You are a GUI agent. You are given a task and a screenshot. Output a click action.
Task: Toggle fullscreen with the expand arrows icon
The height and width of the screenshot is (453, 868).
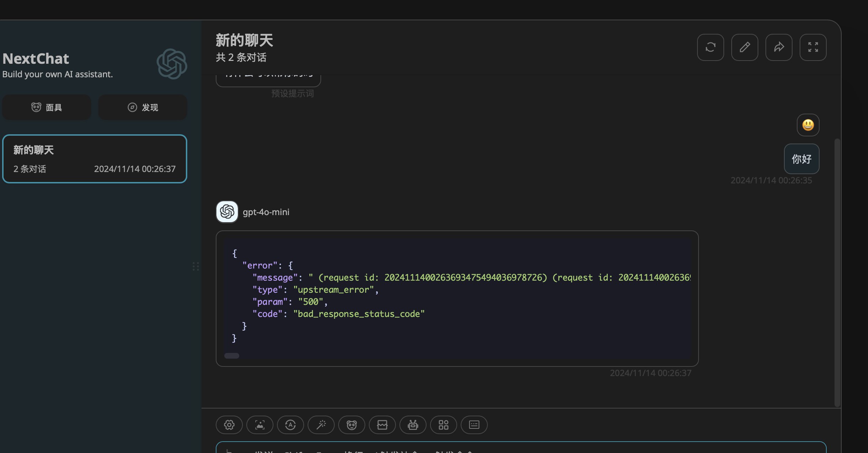click(x=813, y=47)
